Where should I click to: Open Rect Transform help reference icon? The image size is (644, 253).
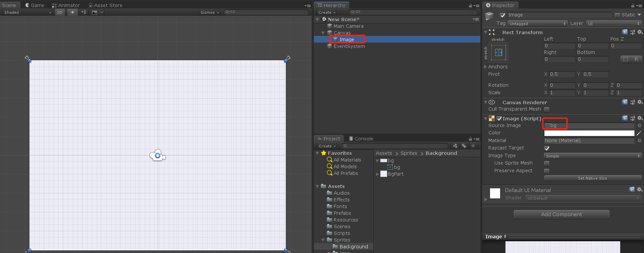coord(625,32)
